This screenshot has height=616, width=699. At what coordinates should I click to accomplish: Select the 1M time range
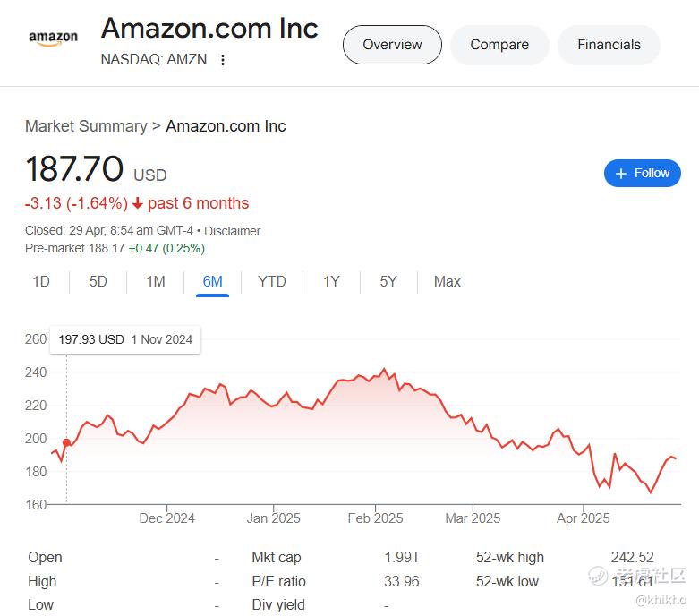pos(156,281)
